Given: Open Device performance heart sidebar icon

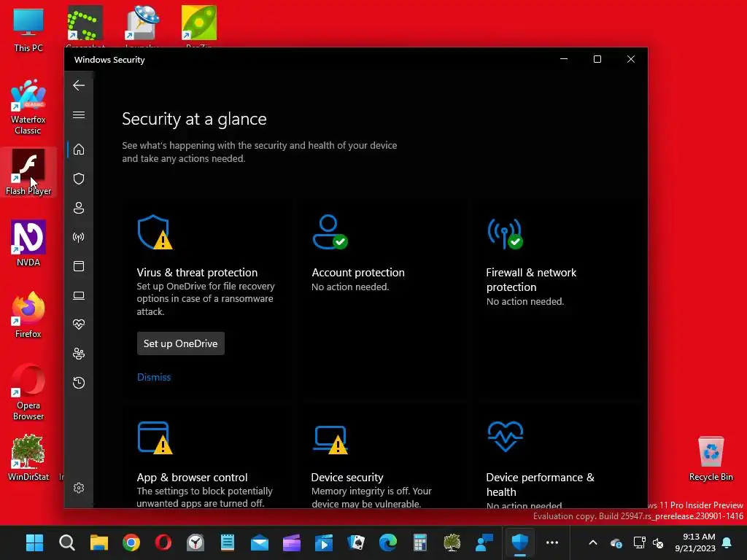Looking at the screenshot, I should click(x=79, y=324).
